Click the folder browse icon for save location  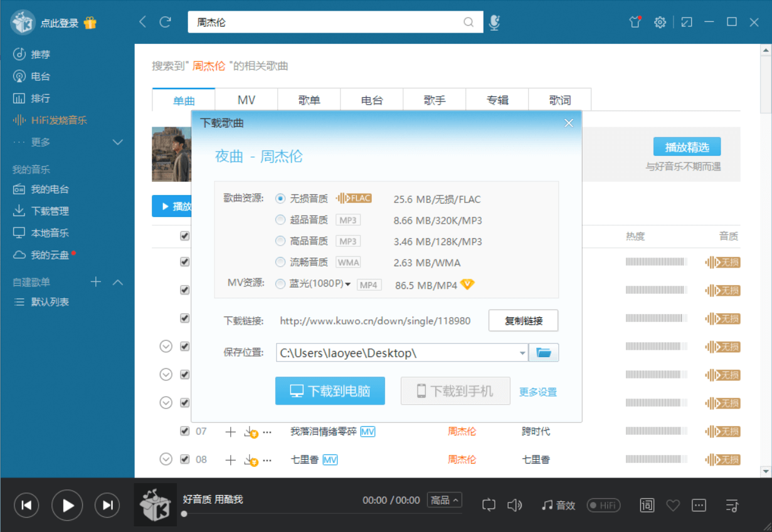coord(544,353)
